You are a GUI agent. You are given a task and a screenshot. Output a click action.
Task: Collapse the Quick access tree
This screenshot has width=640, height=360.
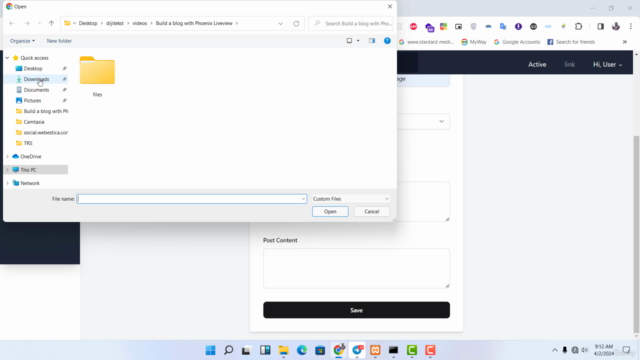(x=7, y=58)
